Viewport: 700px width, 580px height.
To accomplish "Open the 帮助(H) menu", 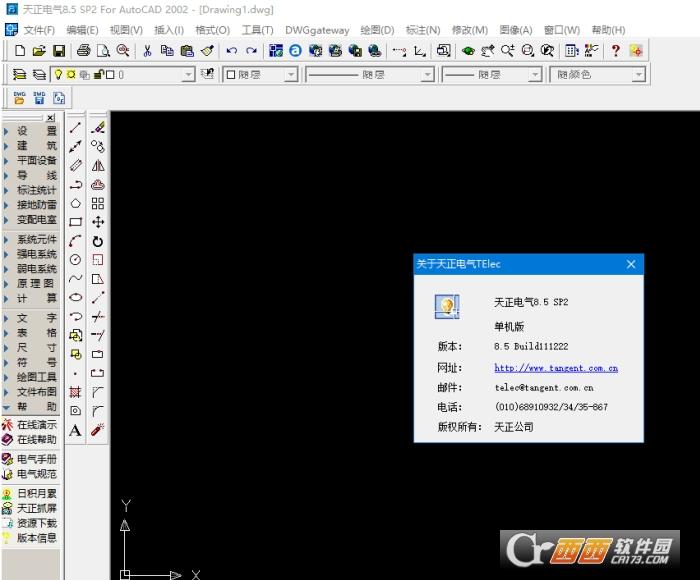I will tap(608, 30).
